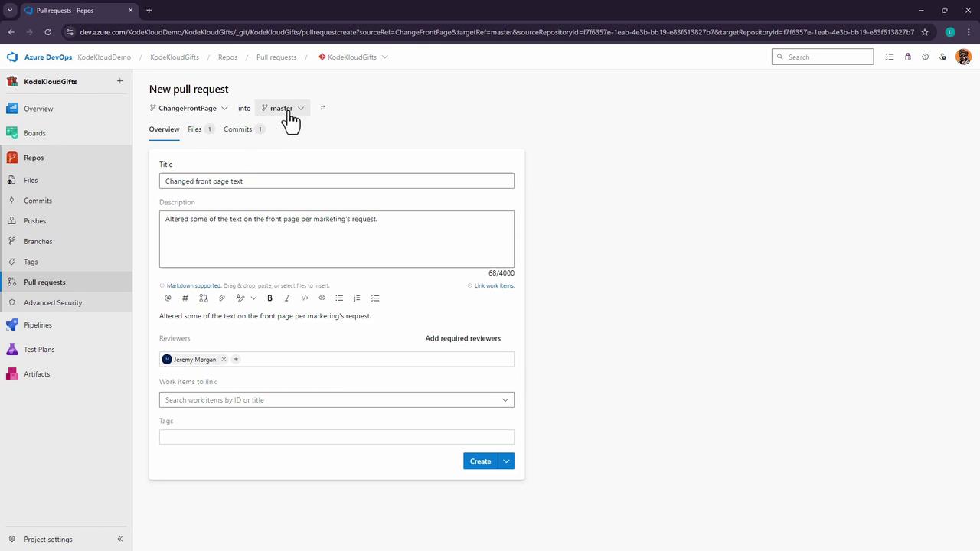Open the Pull requests breadcrumb link

[276, 57]
